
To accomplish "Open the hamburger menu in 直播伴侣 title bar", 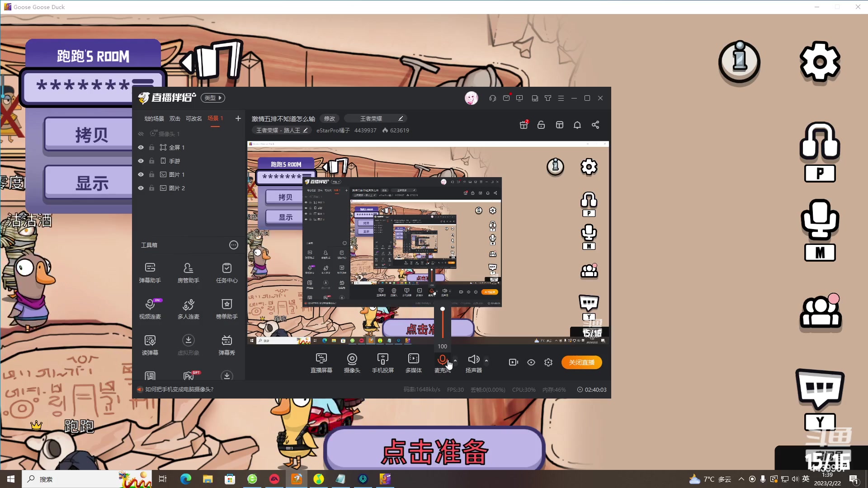I will (561, 98).
